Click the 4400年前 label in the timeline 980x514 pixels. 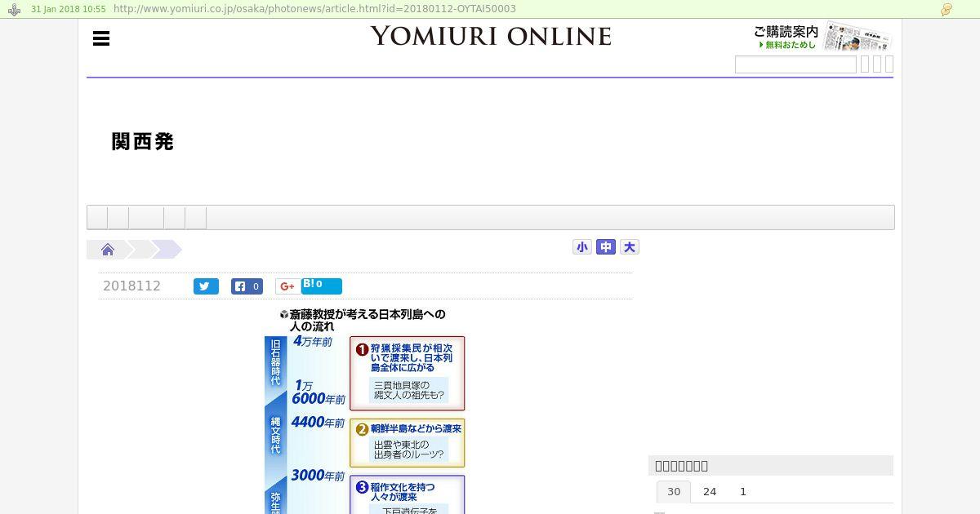tap(318, 423)
